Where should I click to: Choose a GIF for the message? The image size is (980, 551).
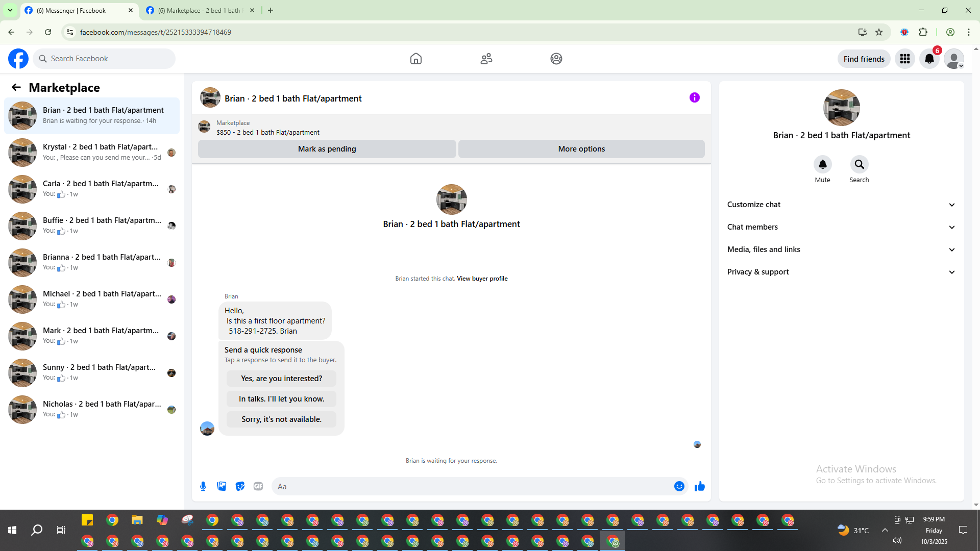[x=258, y=486]
